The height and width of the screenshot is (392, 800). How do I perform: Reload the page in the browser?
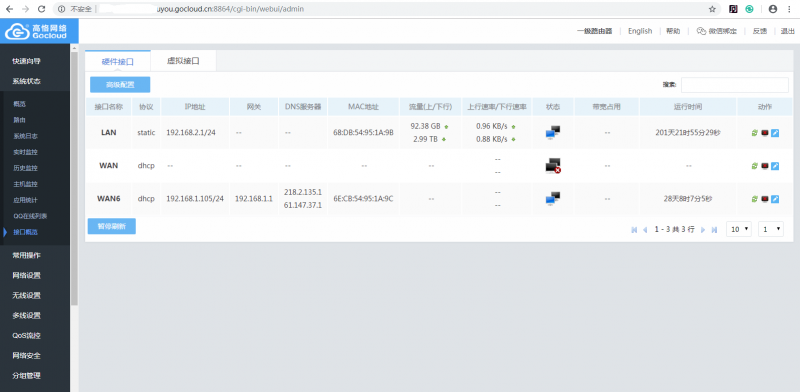tap(42, 9)
